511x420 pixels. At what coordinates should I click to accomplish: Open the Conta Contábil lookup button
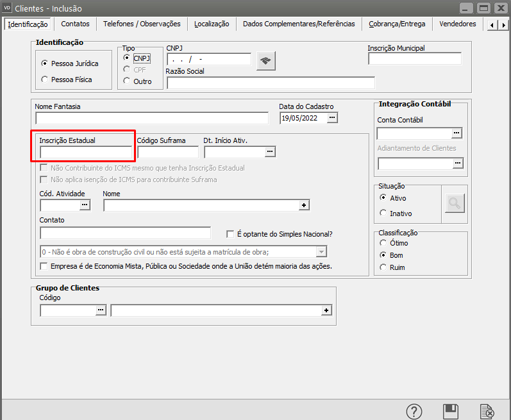[457, 133]
